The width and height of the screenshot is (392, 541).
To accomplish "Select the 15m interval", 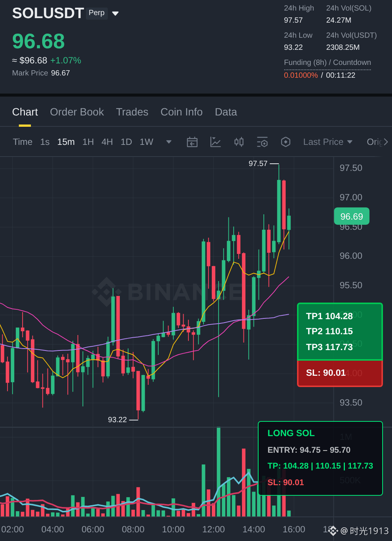I will pyautogui.click(x=66, y=142).
